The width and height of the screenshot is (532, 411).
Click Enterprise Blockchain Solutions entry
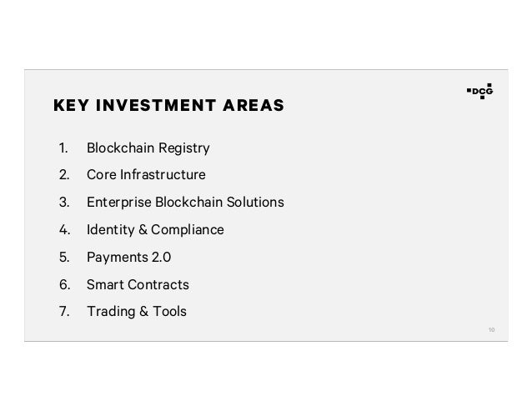tap(184, 203)
